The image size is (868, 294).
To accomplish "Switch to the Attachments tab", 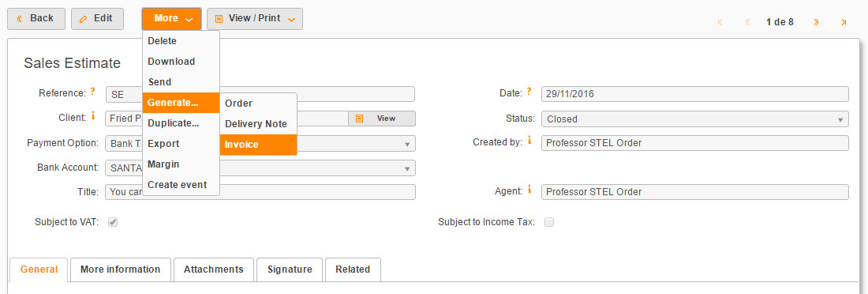I will pyautogui.click(x=214, y=269).
